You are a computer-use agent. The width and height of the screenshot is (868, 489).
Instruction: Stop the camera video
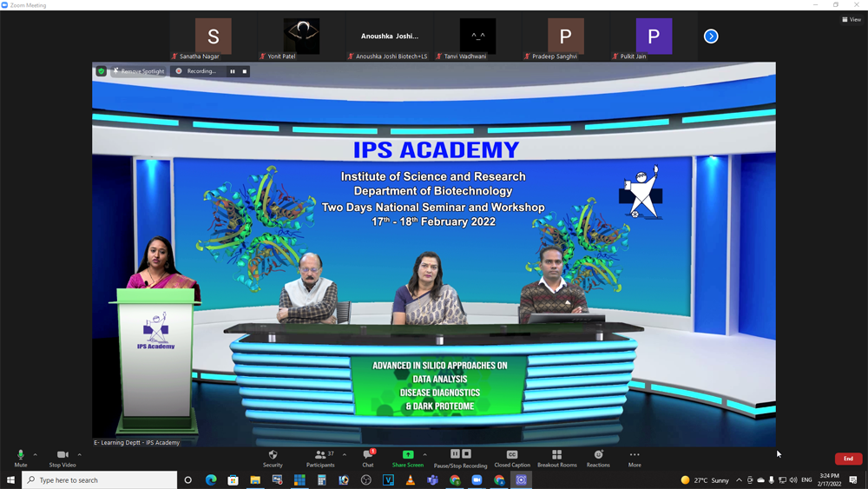(62, 458)
